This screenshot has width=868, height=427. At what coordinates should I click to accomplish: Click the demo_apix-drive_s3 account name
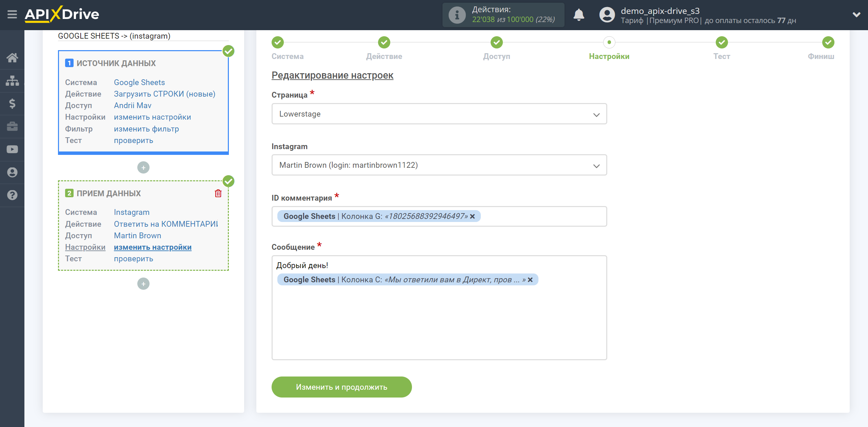660,11
